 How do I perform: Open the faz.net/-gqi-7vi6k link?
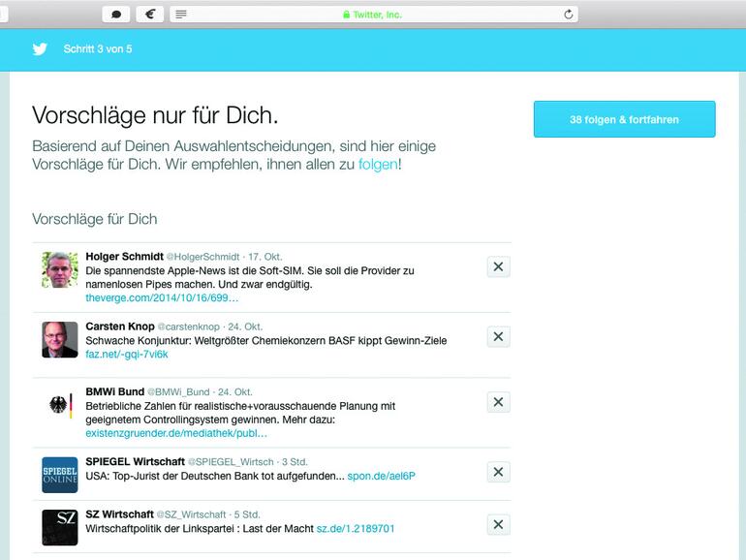pos(127,355)
